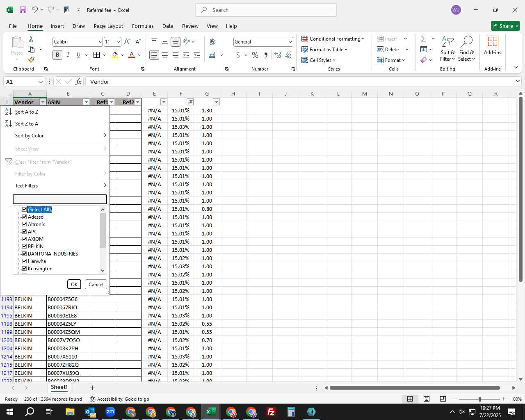Uncheck the APC vendor checkbox

[x=24, y=232]
